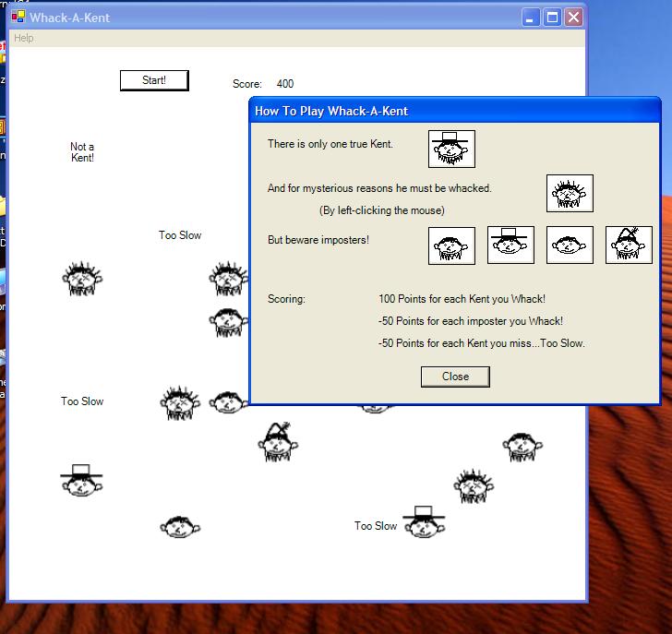Maximize the Whack-A-Kent window
Image resolution: width=672 pixels, height=634 pixels.
pos(552,18)
